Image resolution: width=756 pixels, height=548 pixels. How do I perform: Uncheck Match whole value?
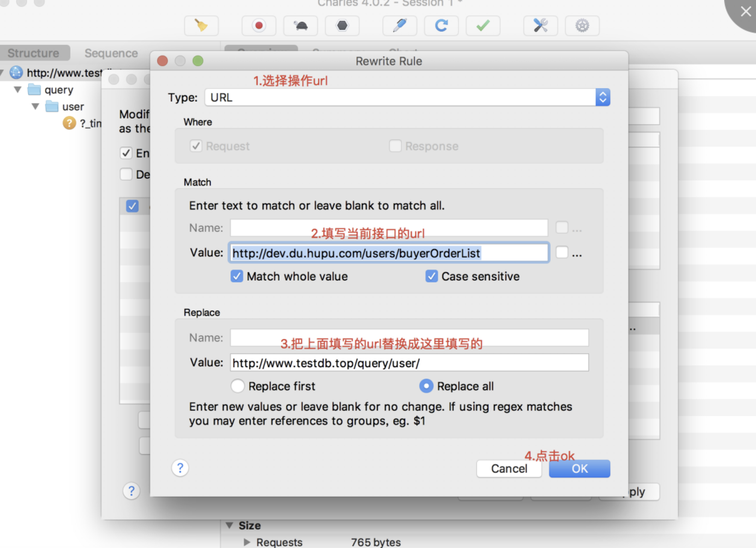click(x=237, y=276)
